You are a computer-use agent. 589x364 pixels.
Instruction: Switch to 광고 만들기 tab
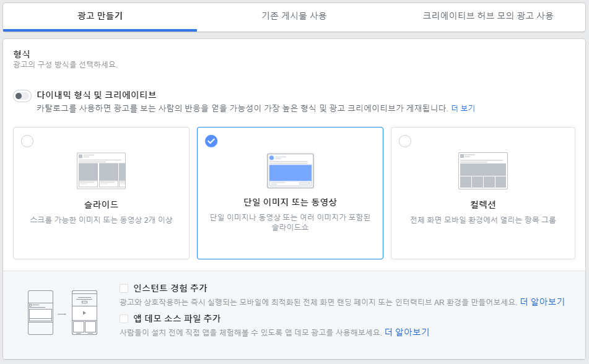click(x=100, y=16)
